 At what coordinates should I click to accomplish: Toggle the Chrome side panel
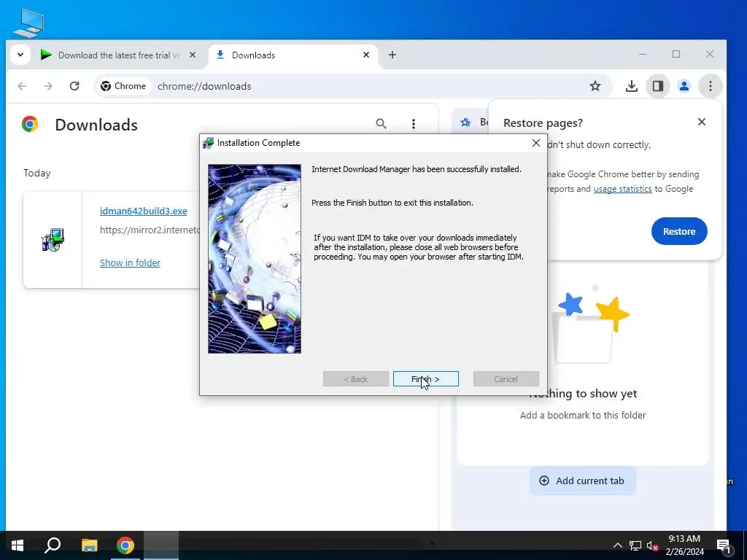point(658,86)
